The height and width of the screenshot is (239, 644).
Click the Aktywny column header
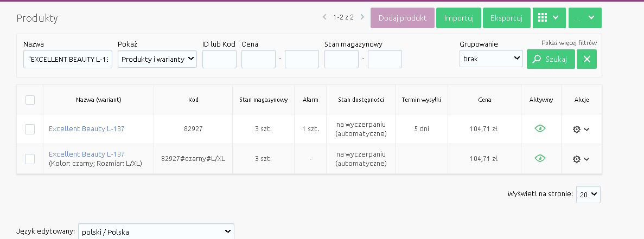click(x=541, y=100)
